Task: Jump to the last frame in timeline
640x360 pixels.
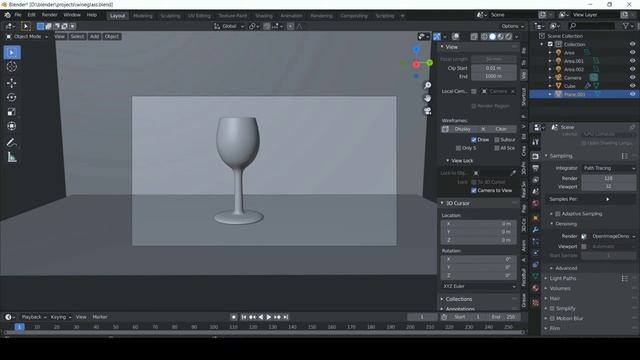Action: [x=286, y=317]
